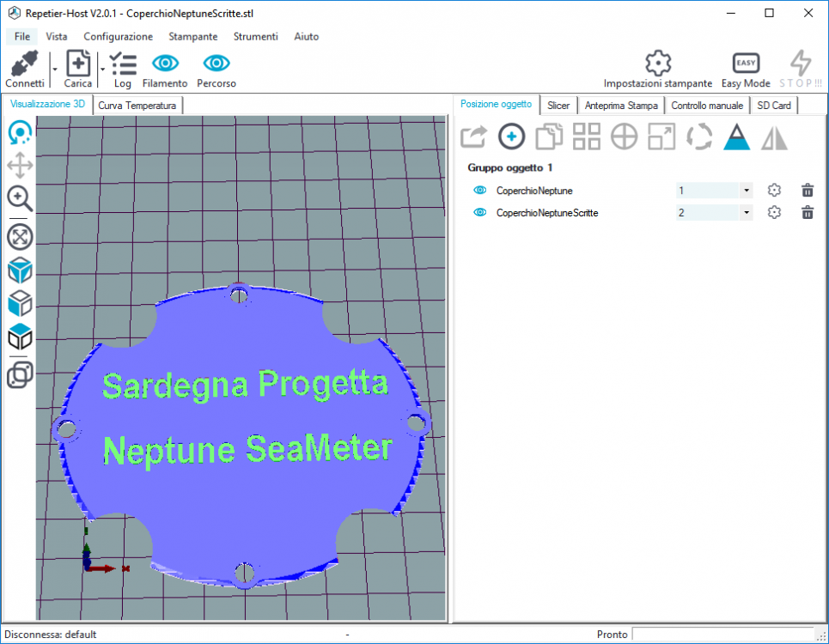
Task: Click the auto-arrange objects grid icon
Action: (587, 137)
